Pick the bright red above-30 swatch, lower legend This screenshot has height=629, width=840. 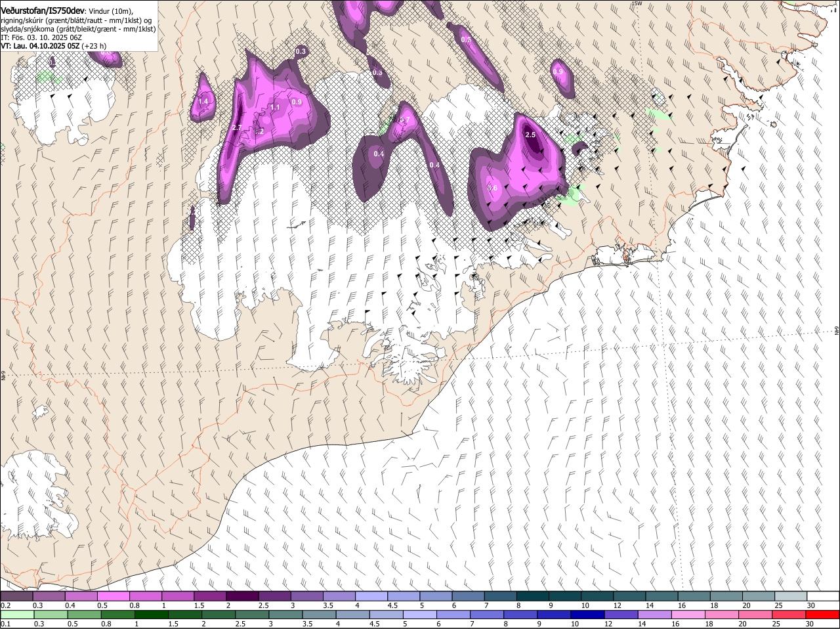(x=823, y=615)
